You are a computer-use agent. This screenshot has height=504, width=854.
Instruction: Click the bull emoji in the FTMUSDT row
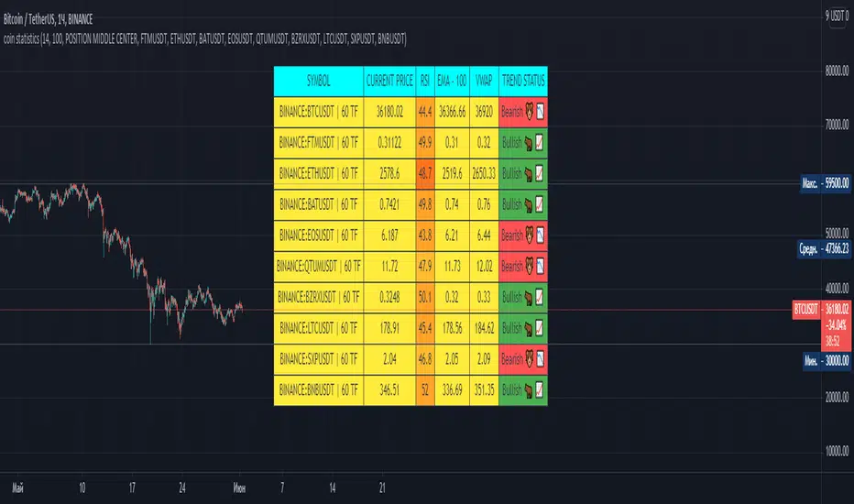pos(529,143)
